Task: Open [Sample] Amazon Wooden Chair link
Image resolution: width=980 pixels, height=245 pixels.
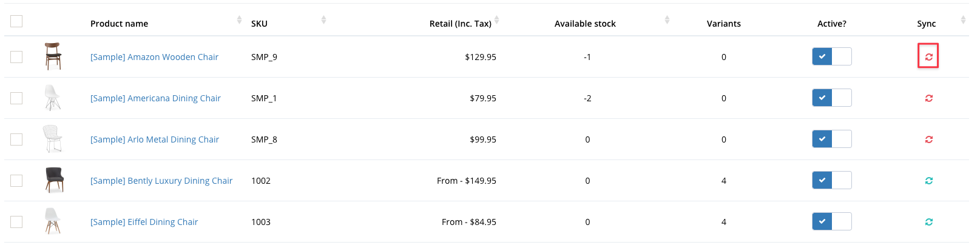Action: pyautogui.click(x=154, y=57)
